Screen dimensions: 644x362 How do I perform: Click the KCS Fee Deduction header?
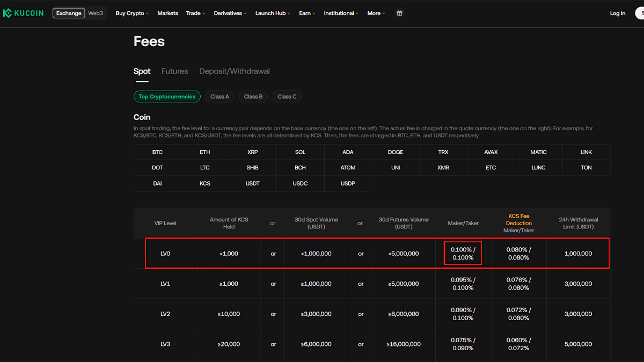click(x=518, y=219)
